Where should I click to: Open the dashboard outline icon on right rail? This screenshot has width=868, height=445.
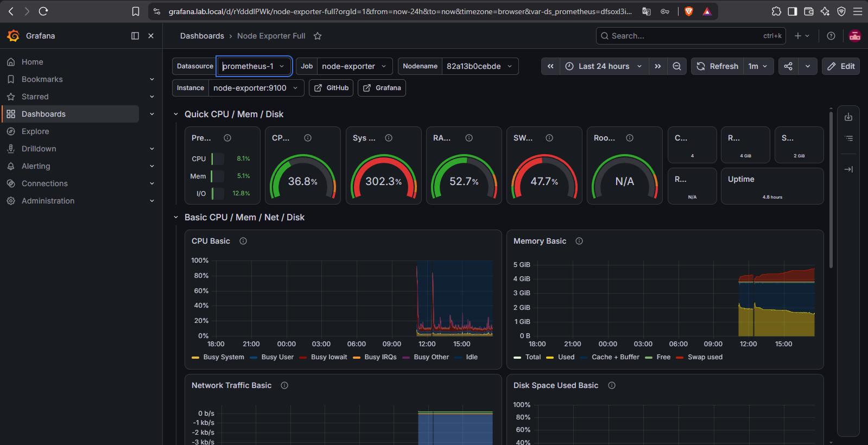point(848,138)
